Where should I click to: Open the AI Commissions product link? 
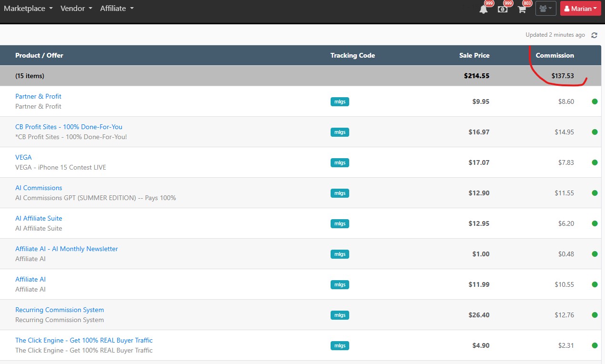39,188
